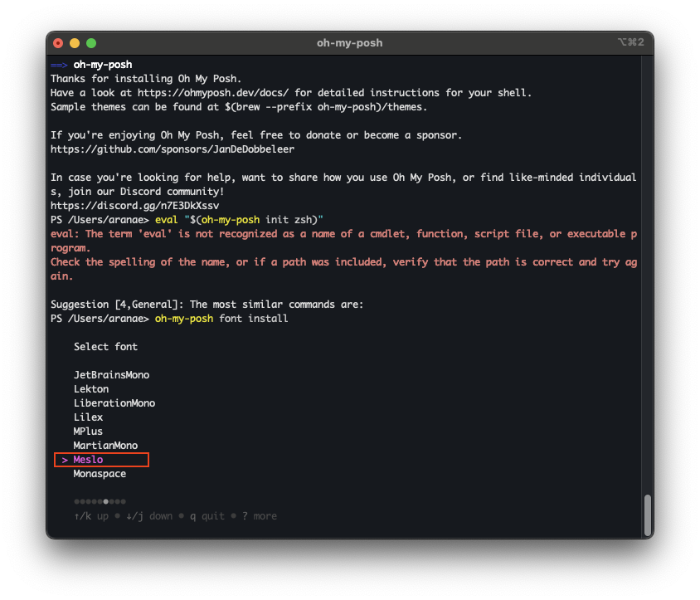This screenshot has height=600, width=700.
Task: Open the GitHub sponsors JanDeDobbeleer link
Action: pos(173,149)
